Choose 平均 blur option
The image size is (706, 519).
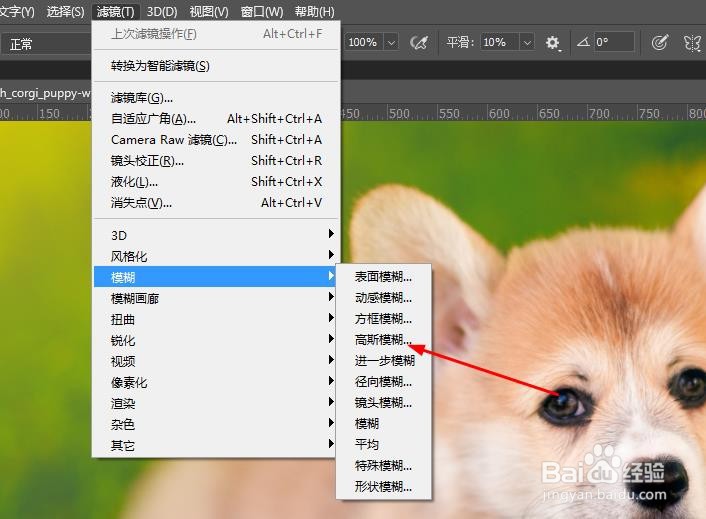click(x=384, y=445)
